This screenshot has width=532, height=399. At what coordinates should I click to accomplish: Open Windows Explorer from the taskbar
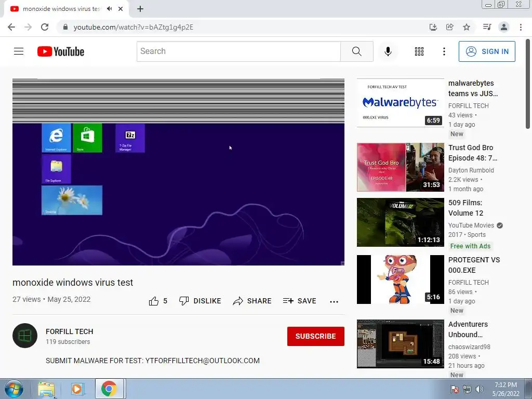point(46,389)
